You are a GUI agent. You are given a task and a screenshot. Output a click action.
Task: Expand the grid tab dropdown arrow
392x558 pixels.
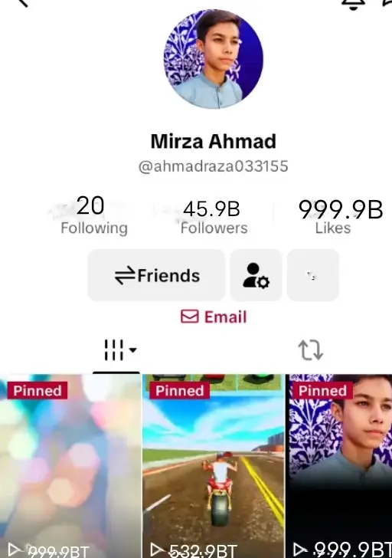[133, 350]
